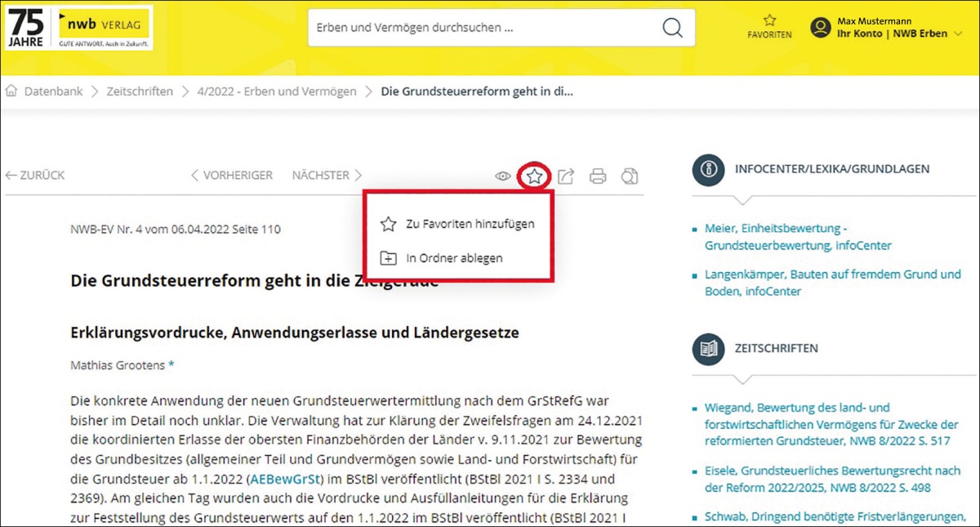Open Zeitschriften breadcrumb item
The image size is (980, 527).
point(140,92)
